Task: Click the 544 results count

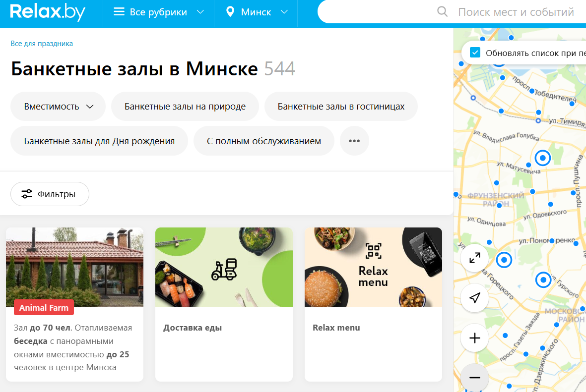Action: (x=279, y=69)
